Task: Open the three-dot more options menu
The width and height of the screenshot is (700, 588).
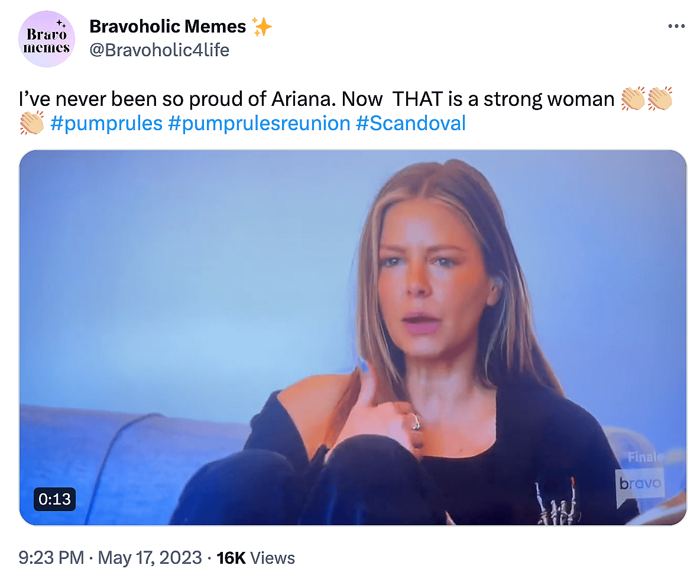Action: 676,27
